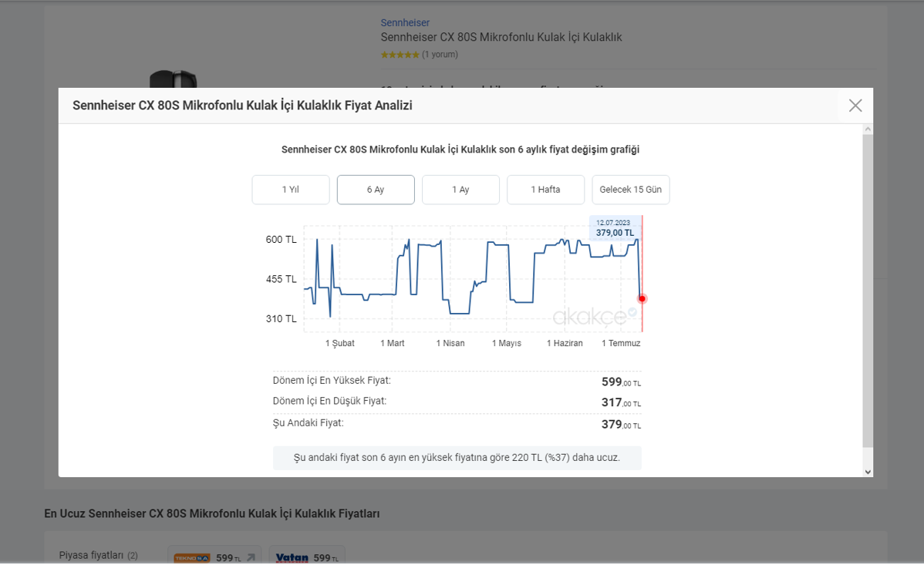Close the Fiyat Analizi popup
Viewport: 924px width, 565px height.
pyautogui.click(x=855, y=106)
